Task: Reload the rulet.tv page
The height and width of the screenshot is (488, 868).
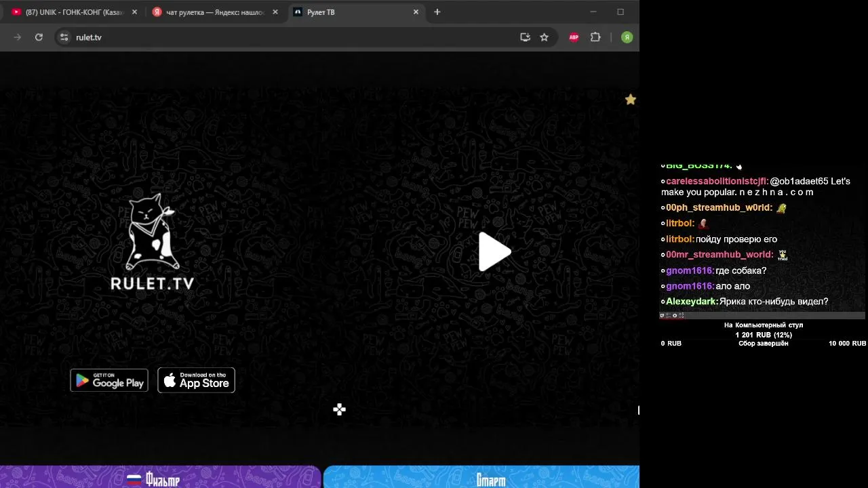Action: pos(39,37)
